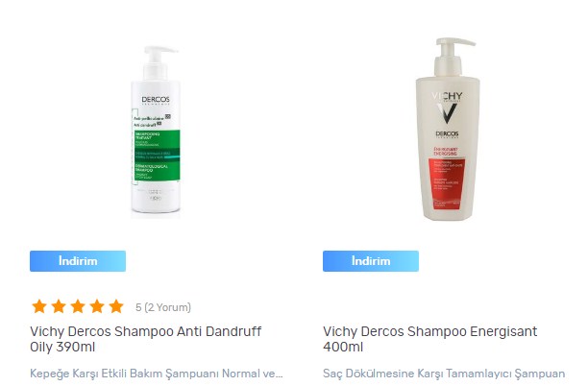Viewport: 588px width, 386px height.
Task: Click the "Saç Dökülmesine Karşı Tamamlayıcı Şampuan" description
Action: 444,374
